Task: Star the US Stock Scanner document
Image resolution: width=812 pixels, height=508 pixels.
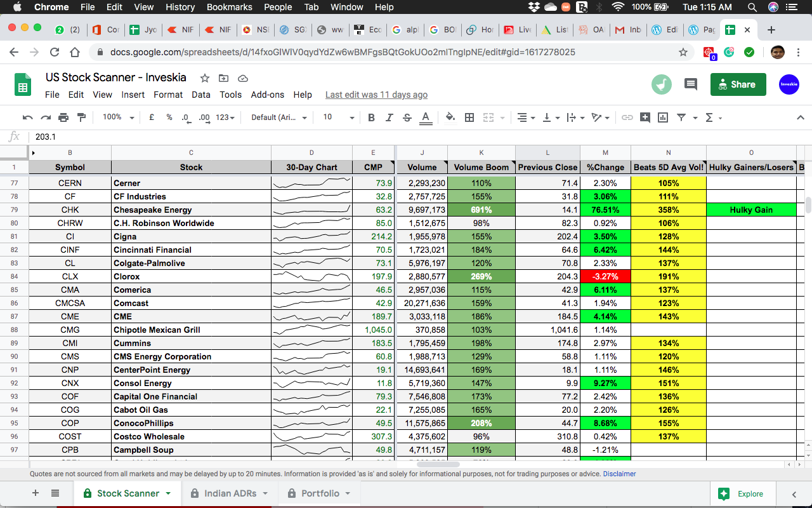Action: pos(205,78)
